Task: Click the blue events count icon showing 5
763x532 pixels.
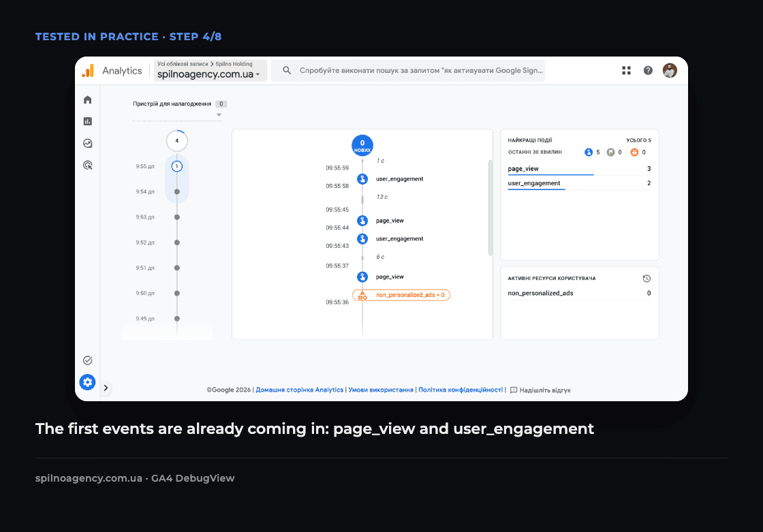Action: pyautogui.click(x=589, y=153)
